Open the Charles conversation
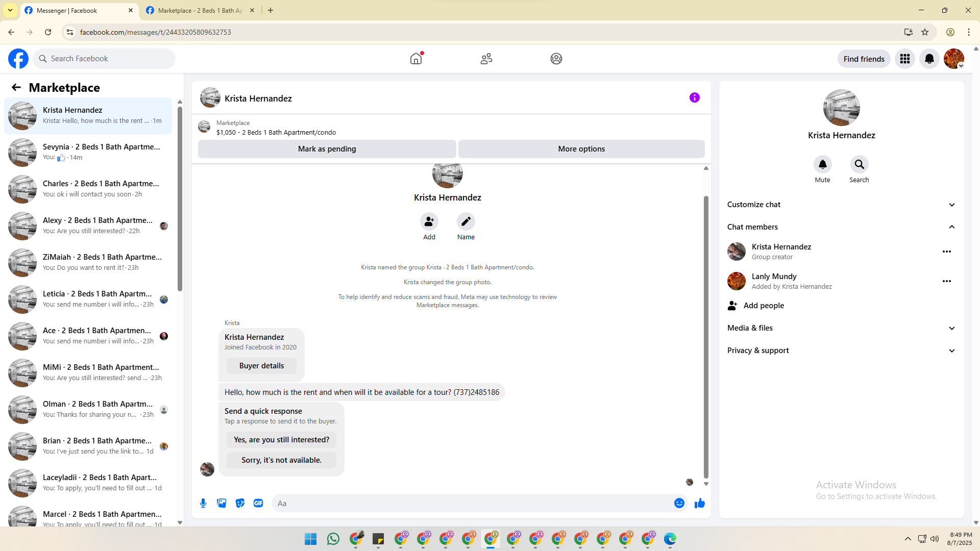The height and width of the screenshot is (551, 980). click(x=88, y=189)
